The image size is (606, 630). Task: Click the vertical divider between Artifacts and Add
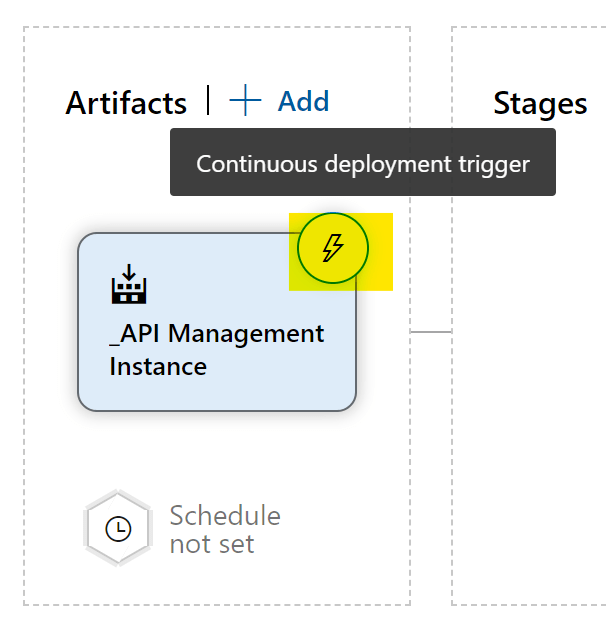pyautogui.click(x=209, y=101)
